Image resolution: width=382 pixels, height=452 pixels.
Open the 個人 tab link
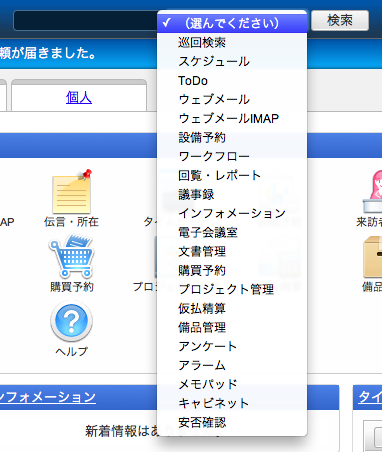point(79,98)
